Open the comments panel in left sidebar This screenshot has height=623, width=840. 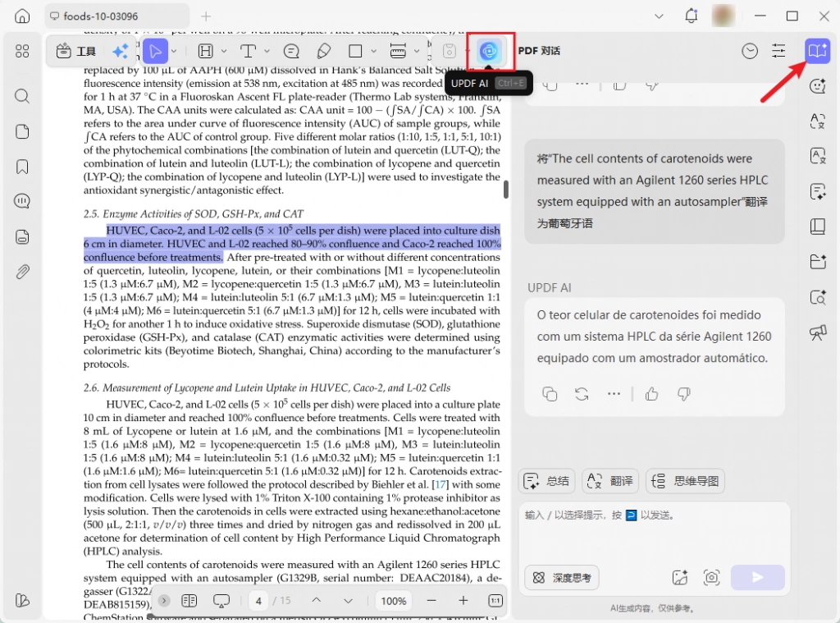pyautogui.click(x=22, y=201)
